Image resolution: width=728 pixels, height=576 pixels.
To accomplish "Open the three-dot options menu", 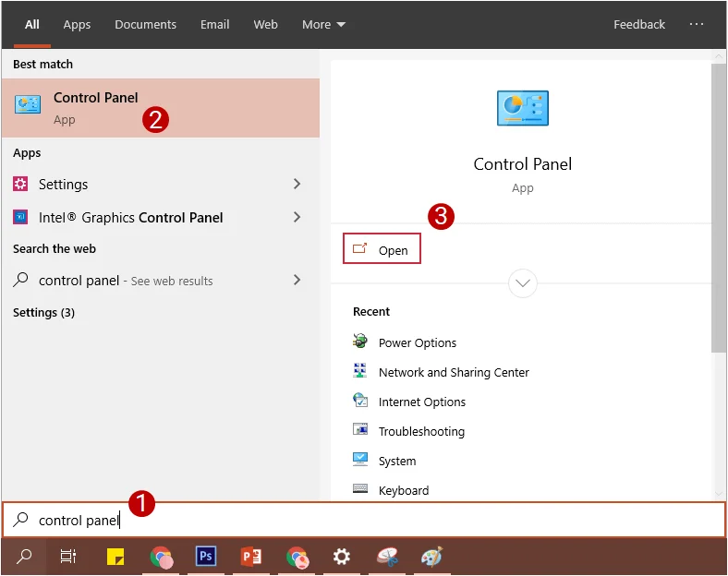I will pos(696,24).
